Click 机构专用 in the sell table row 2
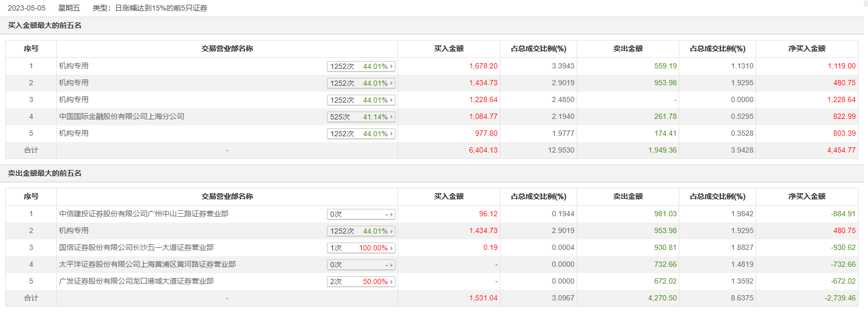 click(x=74, y=230)
